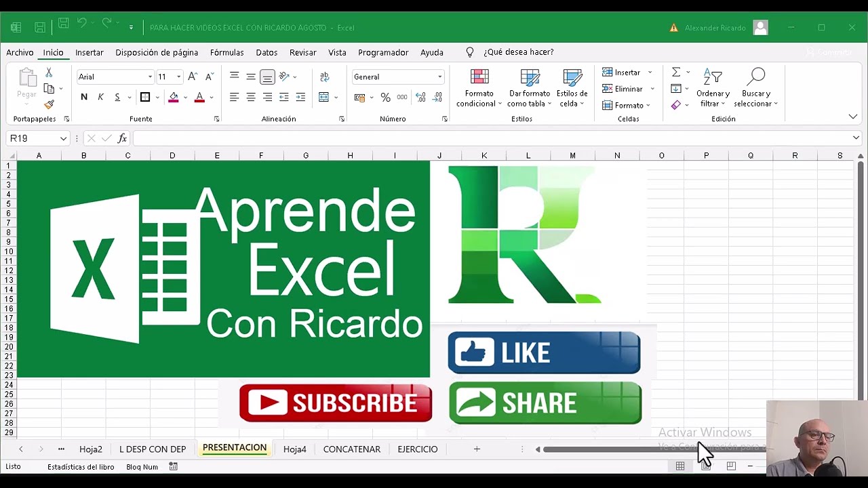Screen dimensions: 868x488
Task: Increase font size with larger A icon
Action: [193, 77]
